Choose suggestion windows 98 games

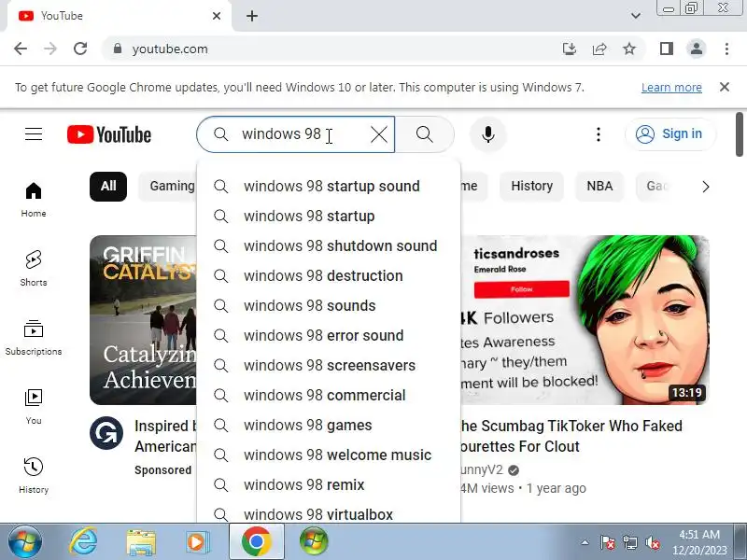click(x=329, y=426)
